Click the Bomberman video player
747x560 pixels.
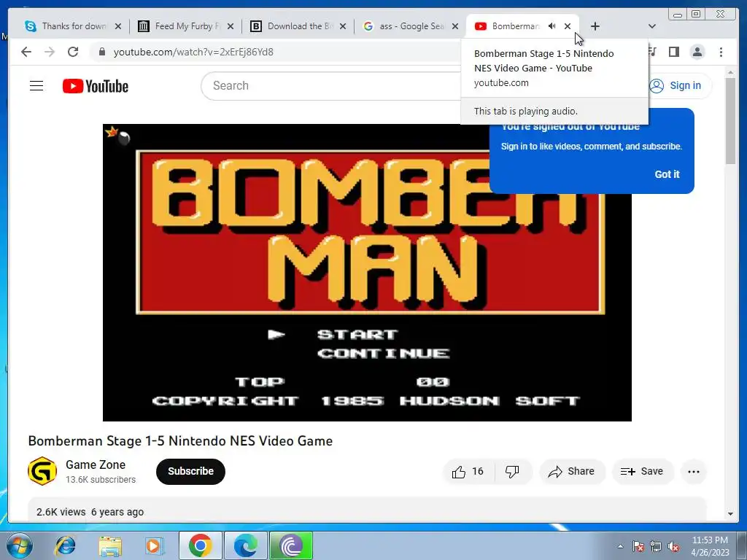[368, 273]
